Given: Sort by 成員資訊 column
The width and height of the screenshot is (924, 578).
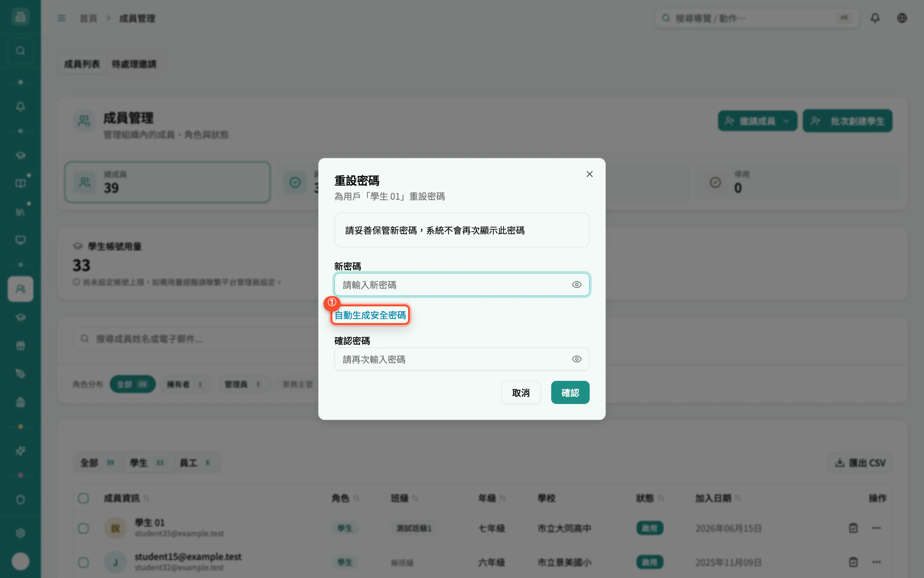Looking at the screenshot, I should [126, 498].
